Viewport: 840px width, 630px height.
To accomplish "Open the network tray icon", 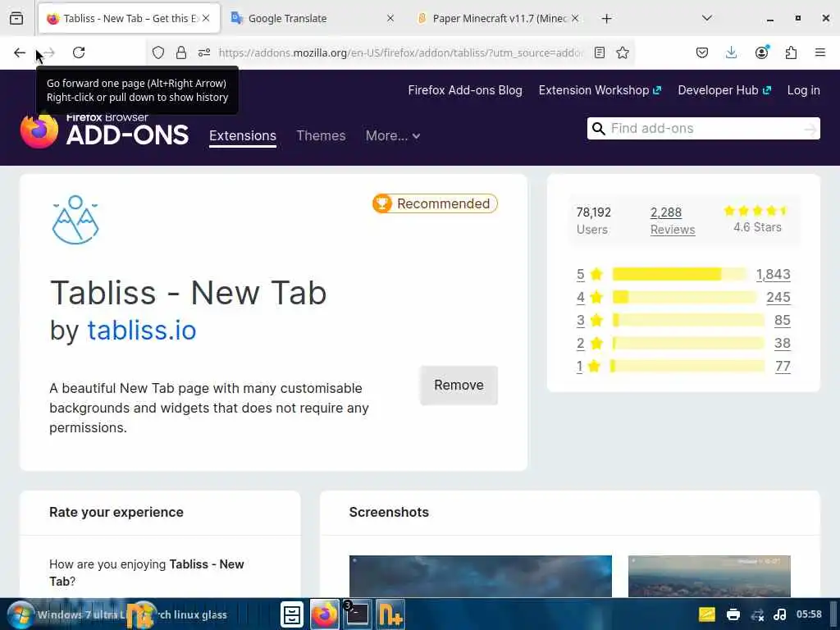I will tap(757, 615).
